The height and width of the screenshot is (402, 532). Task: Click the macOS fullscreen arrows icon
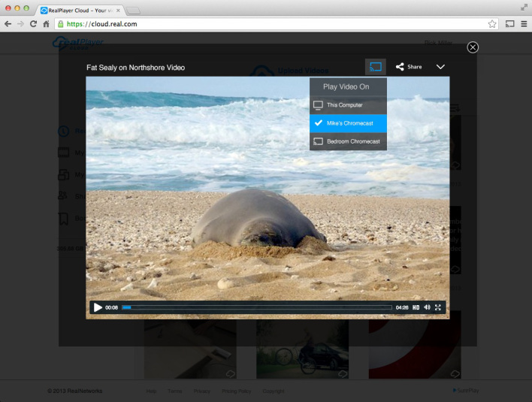coord(524,8)
